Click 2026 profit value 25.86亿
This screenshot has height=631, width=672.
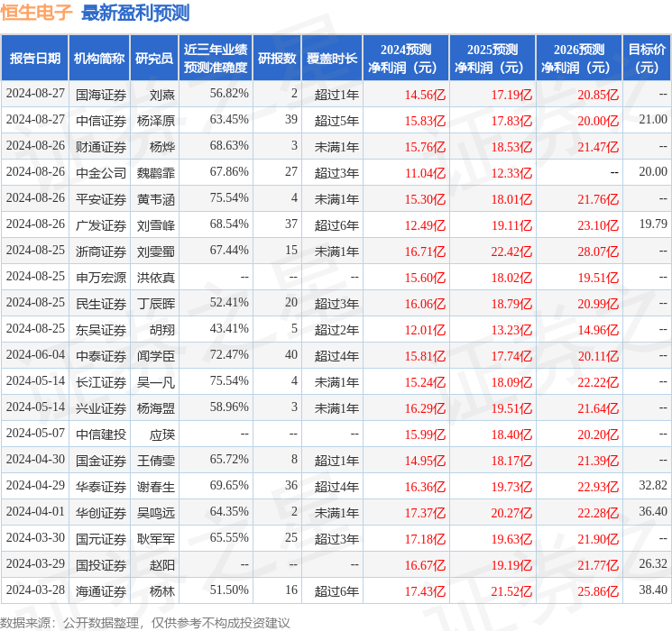point(598,591)
